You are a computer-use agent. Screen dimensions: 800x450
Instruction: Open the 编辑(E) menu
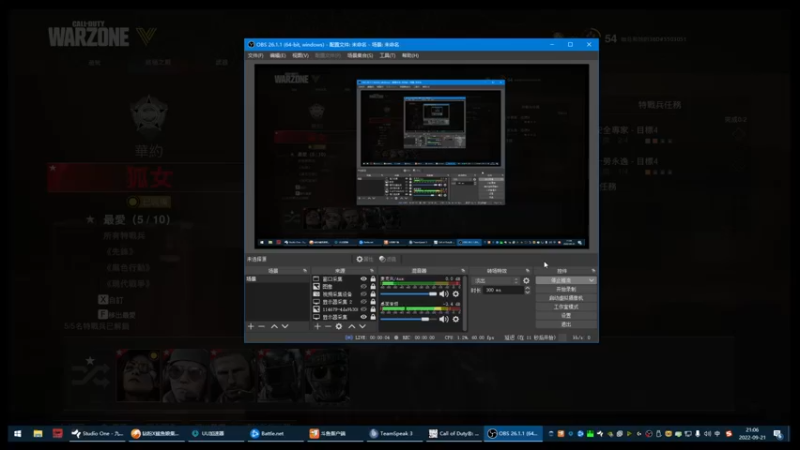[x=278, y=55]
